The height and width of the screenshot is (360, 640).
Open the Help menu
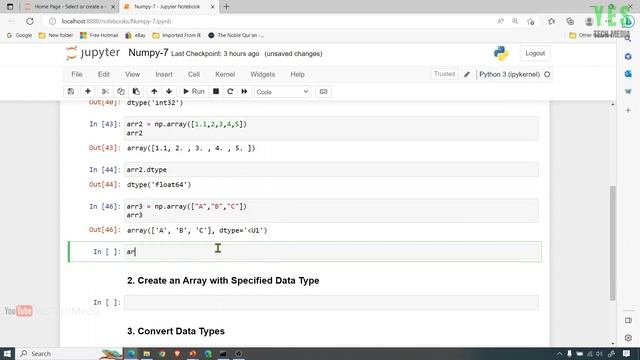click(x=298, y=74)
